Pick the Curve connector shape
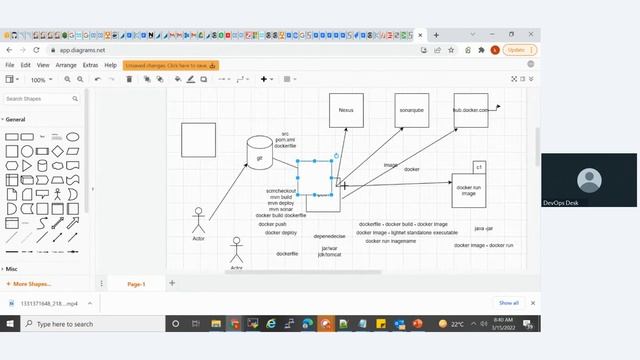Screen dimensions: 640x360 pyautogui.click(x=42, y=223)
